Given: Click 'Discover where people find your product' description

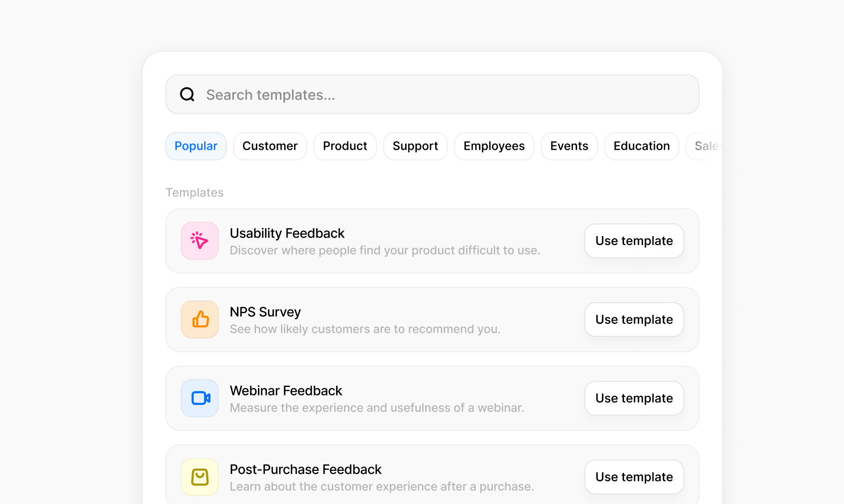Looking at the screenshot, I should point(385,250).
